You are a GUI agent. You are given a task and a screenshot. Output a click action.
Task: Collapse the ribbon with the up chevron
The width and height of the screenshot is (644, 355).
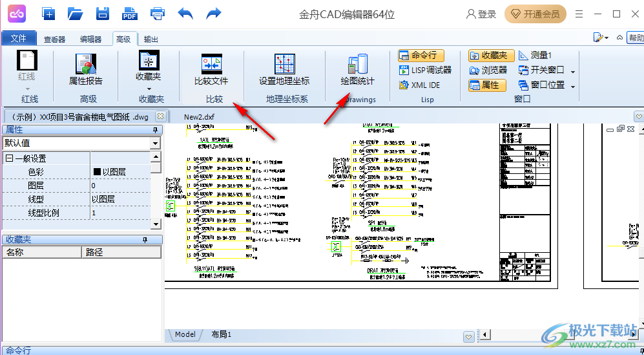pyautogui.click(x=619, y=38)
